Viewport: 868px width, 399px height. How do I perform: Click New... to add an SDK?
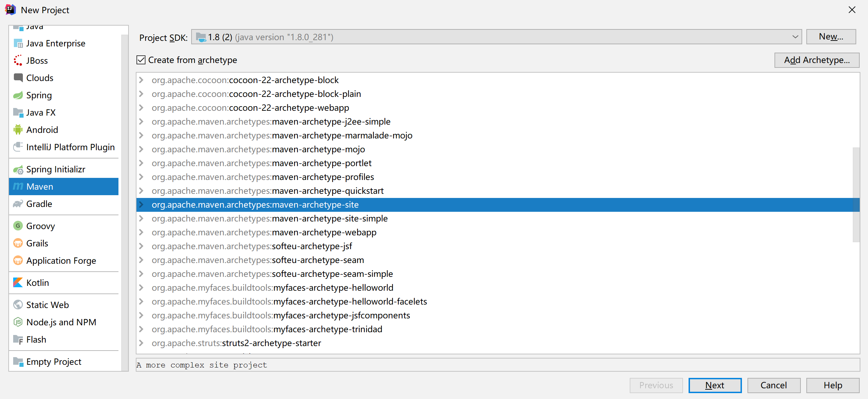831,37
